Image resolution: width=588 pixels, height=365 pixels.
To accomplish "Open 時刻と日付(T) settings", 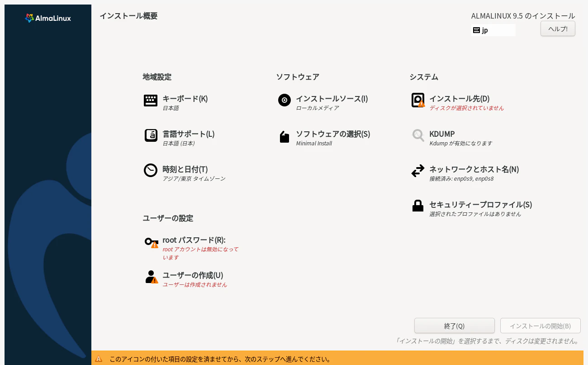I will coord(185,169).
